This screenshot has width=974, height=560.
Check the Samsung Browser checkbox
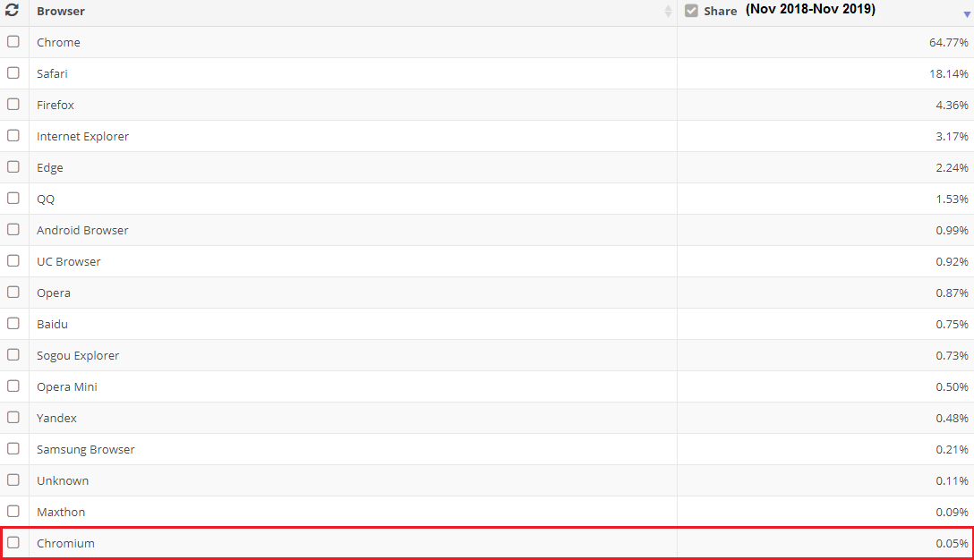click(13, 448)
